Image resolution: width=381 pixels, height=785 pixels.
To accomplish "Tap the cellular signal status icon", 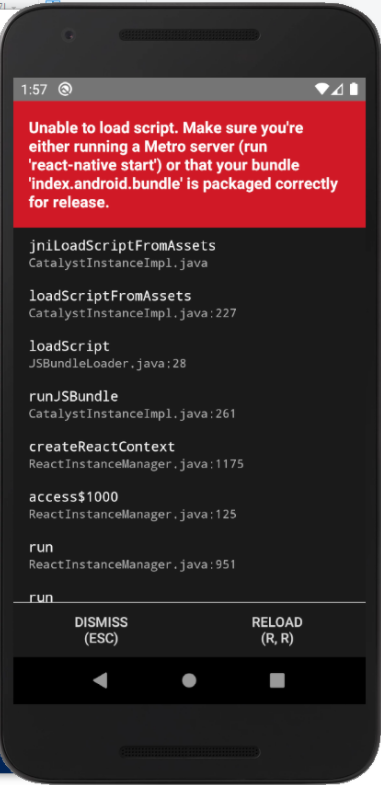I will tap(337, 89).
